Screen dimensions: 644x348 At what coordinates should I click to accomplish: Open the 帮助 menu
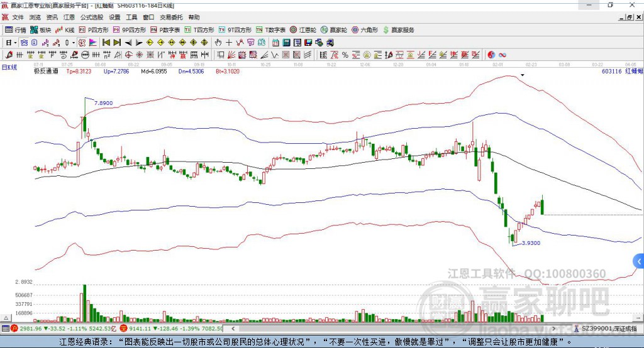194,17
